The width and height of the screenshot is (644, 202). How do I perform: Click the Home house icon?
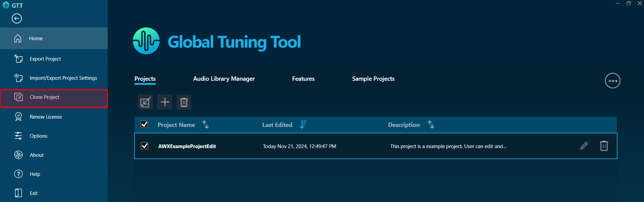click(18, 39)
